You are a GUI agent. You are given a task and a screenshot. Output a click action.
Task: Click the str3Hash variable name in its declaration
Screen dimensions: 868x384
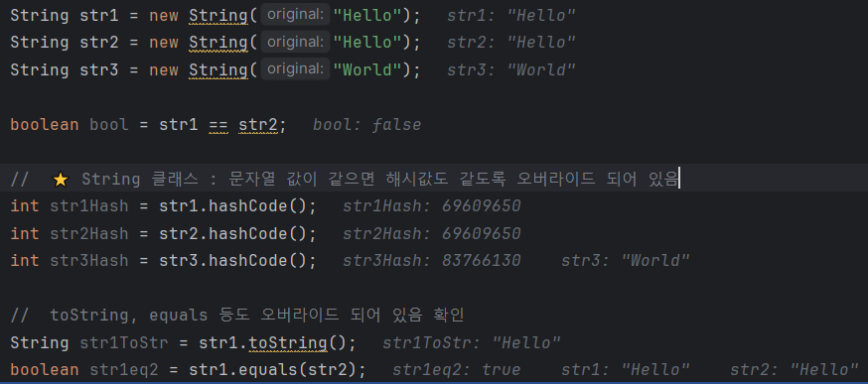tap(89, 261)
